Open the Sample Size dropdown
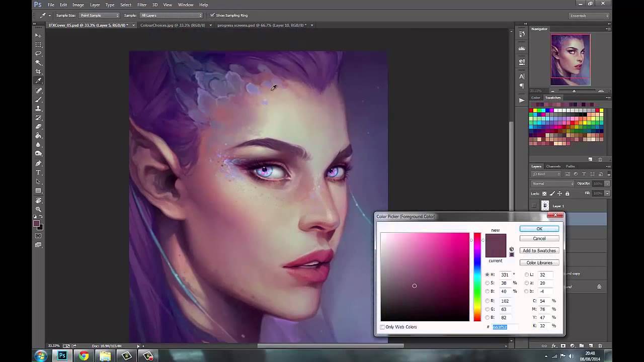This screenshot has height=362, width=644. pos(100,16)
